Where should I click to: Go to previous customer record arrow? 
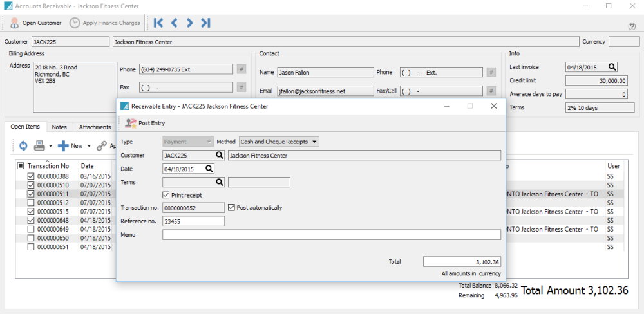pyautogui.click(x=174, y=23)
